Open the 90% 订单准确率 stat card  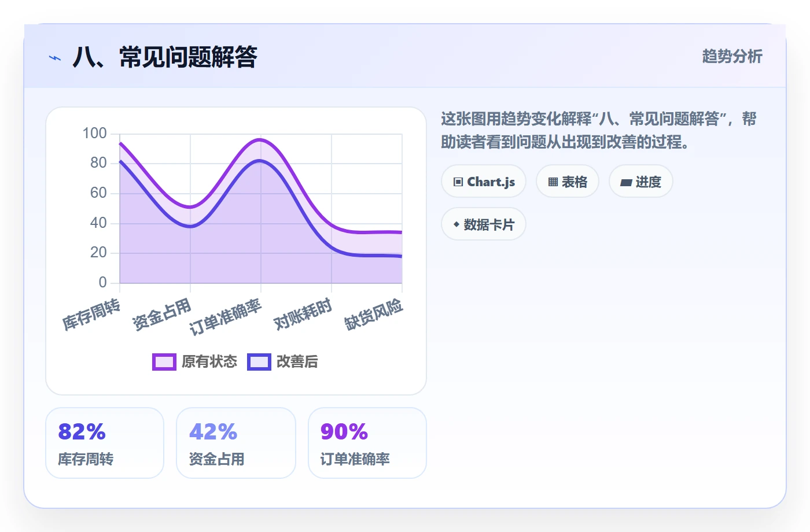click(367, 443)
